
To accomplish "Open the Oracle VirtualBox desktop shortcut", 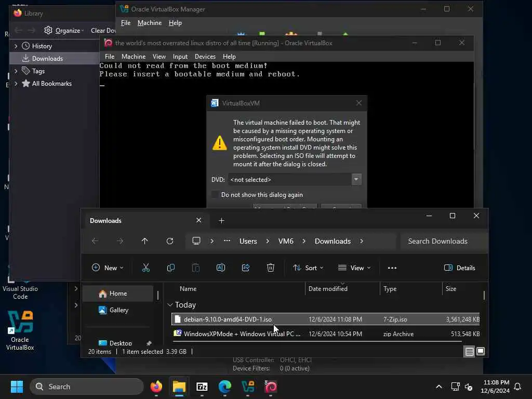I will pos(20,330).
